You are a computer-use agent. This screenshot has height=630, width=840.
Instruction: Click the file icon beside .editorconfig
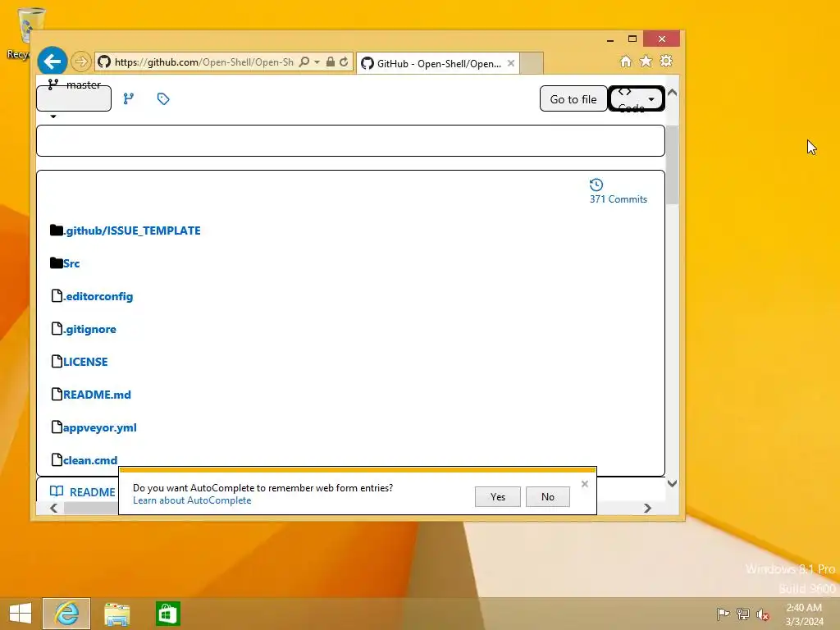click(x=57, y=295)
